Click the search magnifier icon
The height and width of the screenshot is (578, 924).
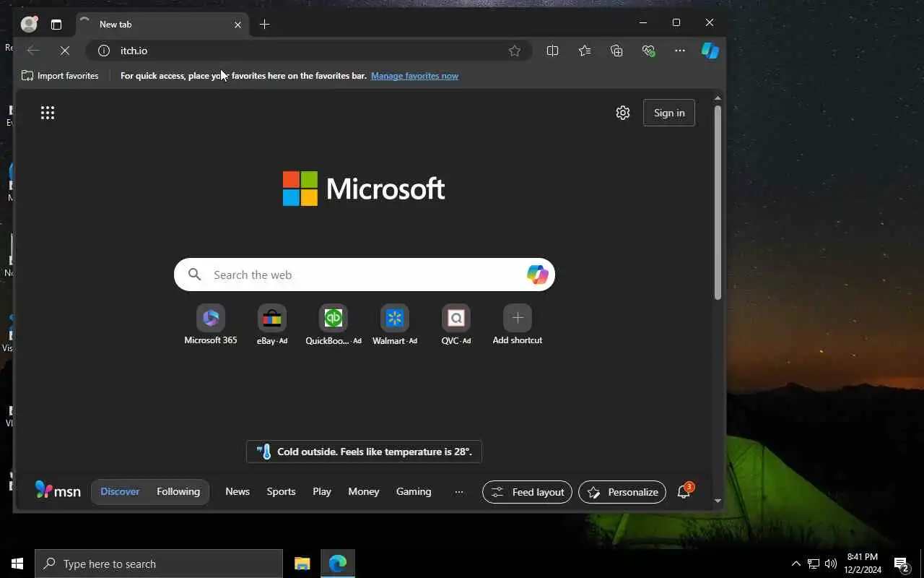(195, 275)
